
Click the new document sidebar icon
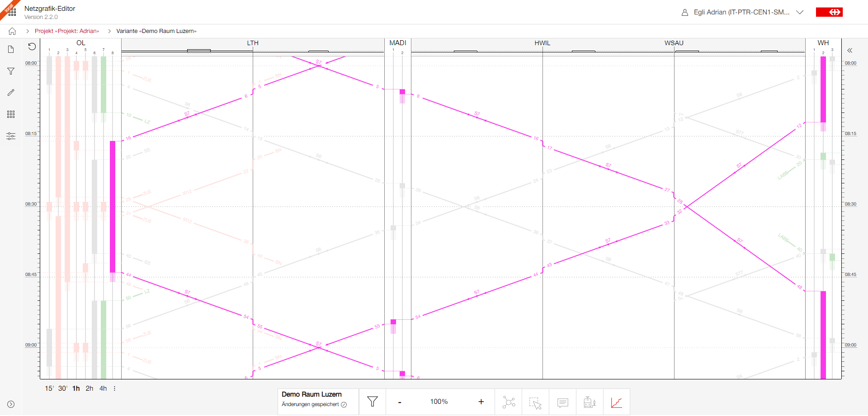pos(11,49)
